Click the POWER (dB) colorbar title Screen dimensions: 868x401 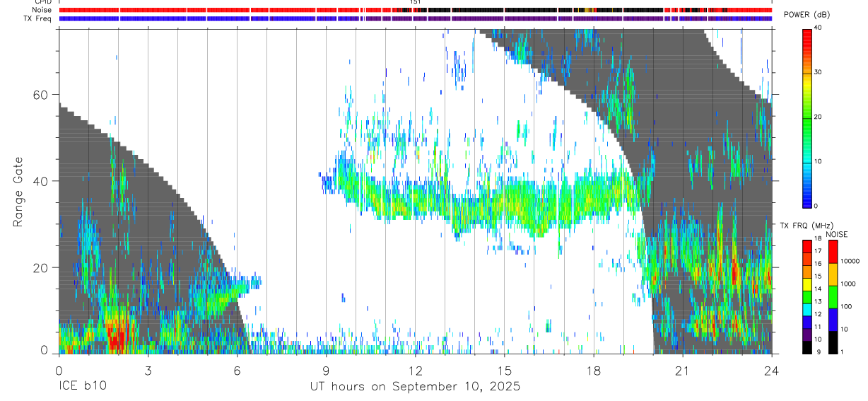point(806,16)
